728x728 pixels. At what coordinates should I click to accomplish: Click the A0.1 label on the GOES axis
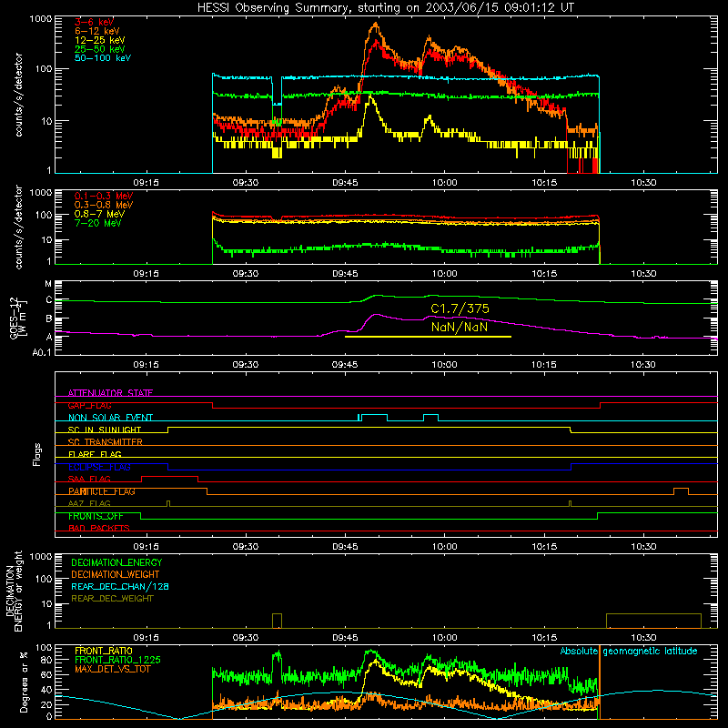(x=42, y=352)
